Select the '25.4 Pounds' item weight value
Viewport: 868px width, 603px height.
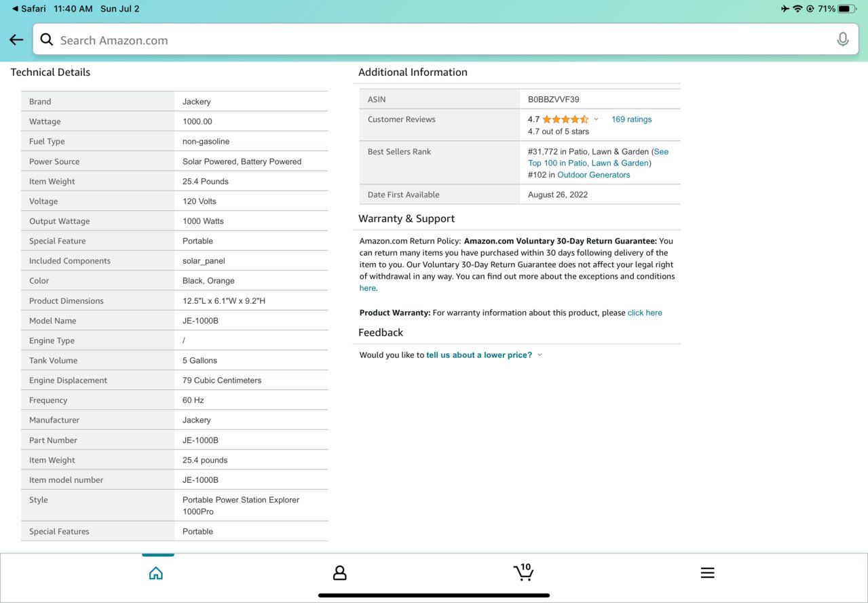(x=206, y=181)
